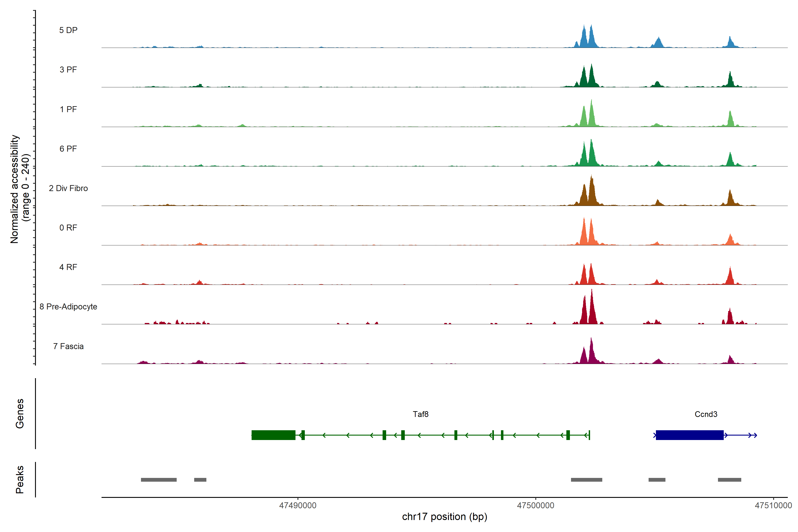This screenshot has width=798, height=532.
Task: Click the Ccnd3 gene name
Action: [706, 414]
